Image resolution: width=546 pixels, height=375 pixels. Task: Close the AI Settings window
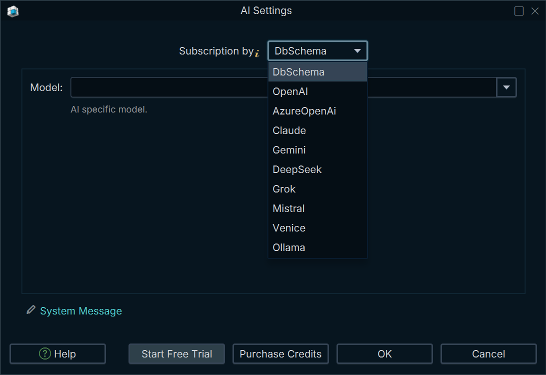point(535,11)
